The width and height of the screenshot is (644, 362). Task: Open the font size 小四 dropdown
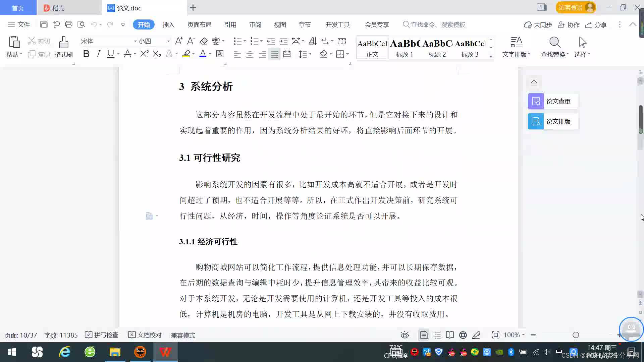click(x=168, y=41)
